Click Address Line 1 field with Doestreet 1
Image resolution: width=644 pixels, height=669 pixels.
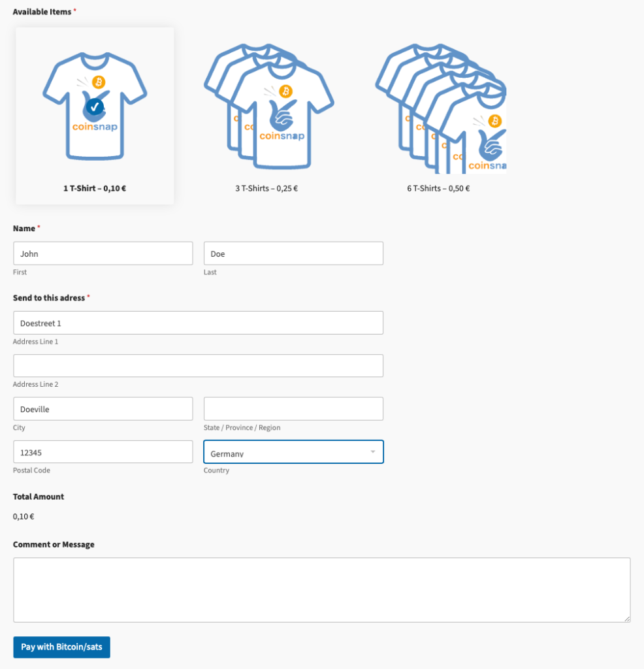[198, 323]
